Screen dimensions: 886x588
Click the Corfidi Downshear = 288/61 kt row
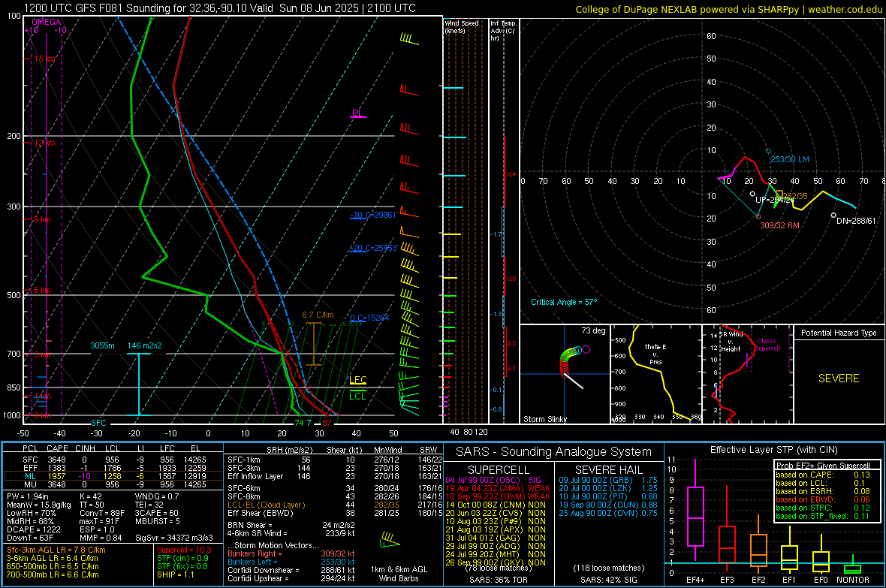pyautogui.click(x=291, y=570)
